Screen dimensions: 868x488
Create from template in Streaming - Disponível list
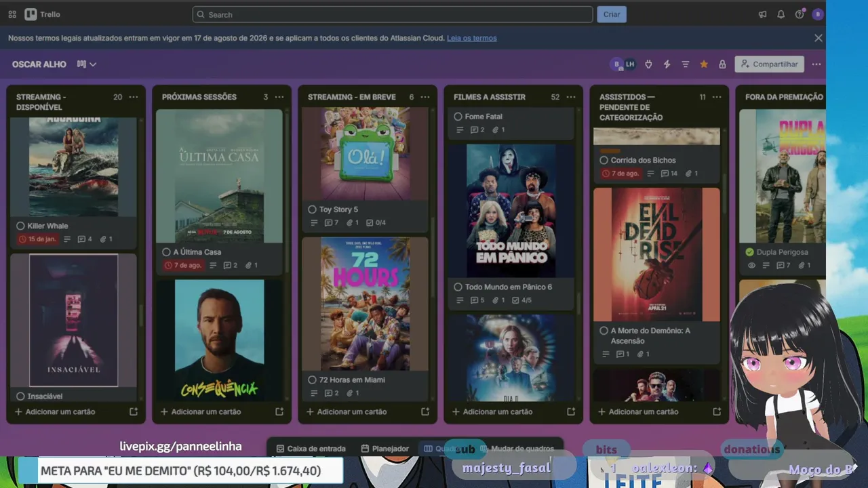tap(134, 411)
